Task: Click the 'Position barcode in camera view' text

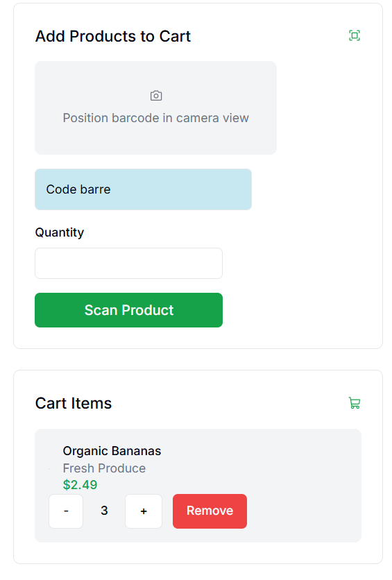Action: coord(155,118)
